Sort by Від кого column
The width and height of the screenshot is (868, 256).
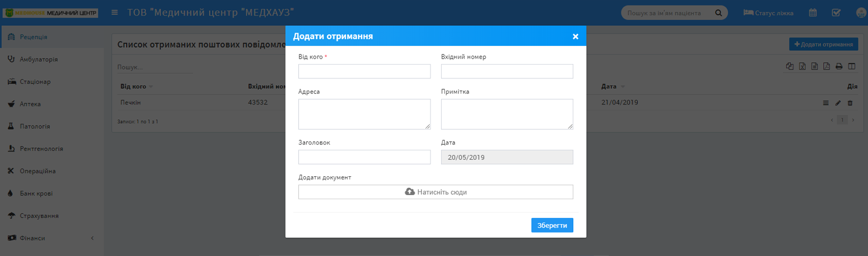point(136,86)
